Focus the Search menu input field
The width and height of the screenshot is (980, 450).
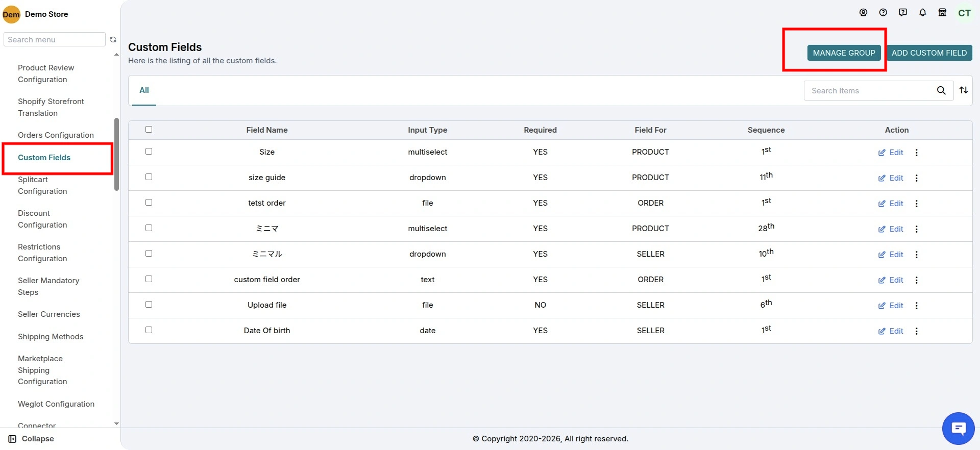(x=54, y=40)
